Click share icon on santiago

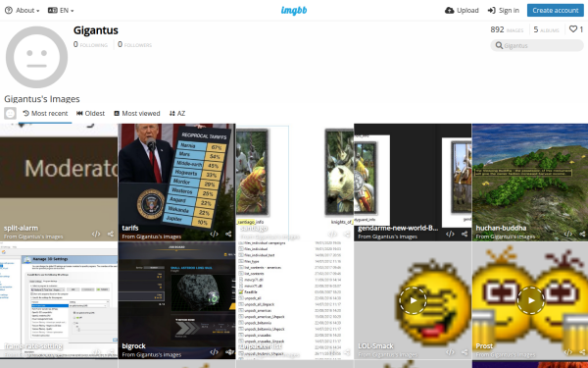pyautogui.click(x=347, y=234)
